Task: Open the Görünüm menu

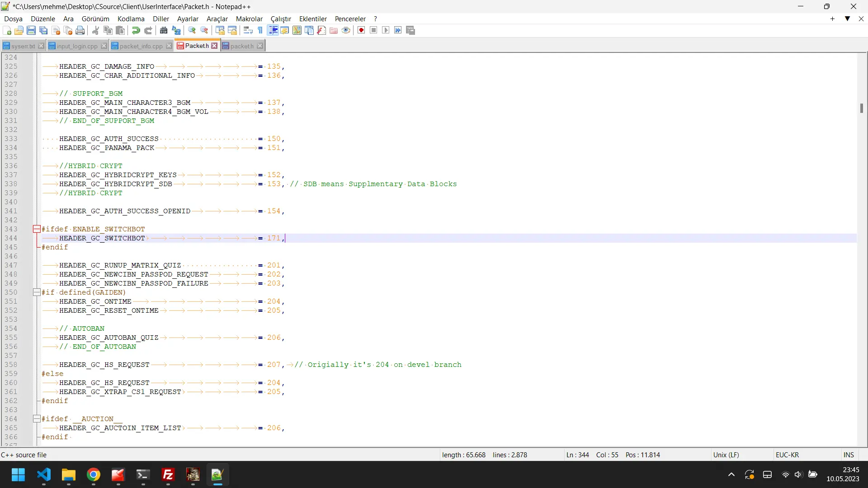Action: [95, 19]
